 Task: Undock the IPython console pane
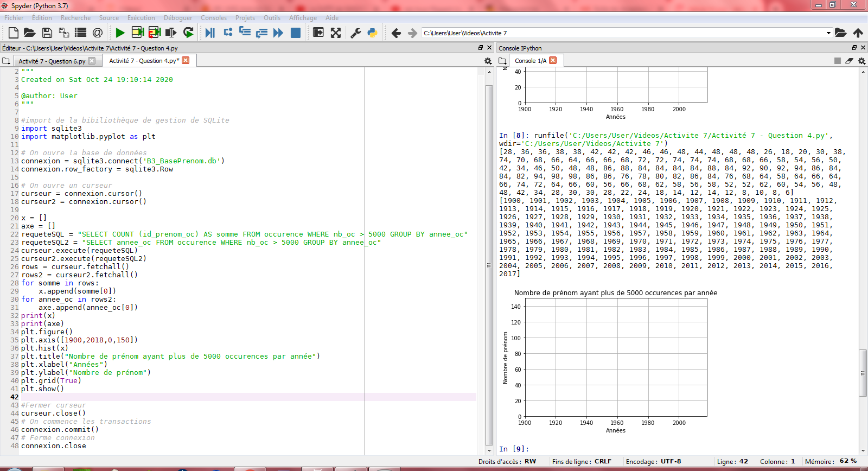tap(854, 48)
